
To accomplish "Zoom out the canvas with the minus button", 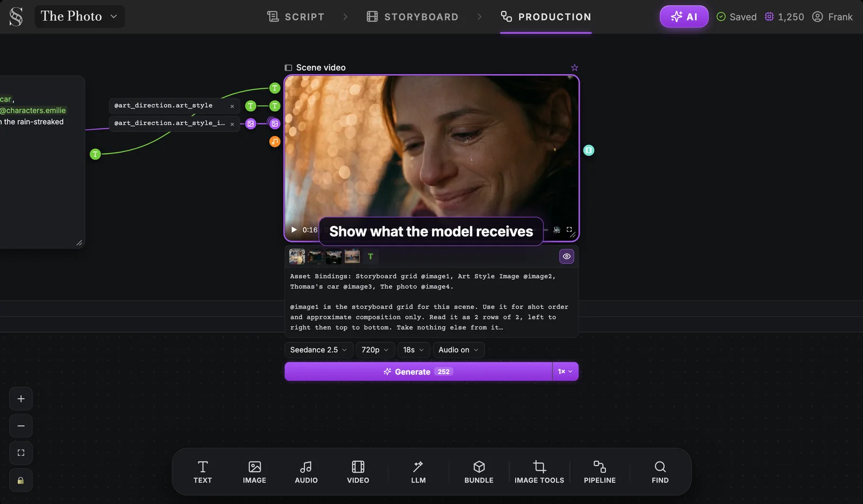I will [21, 426].
